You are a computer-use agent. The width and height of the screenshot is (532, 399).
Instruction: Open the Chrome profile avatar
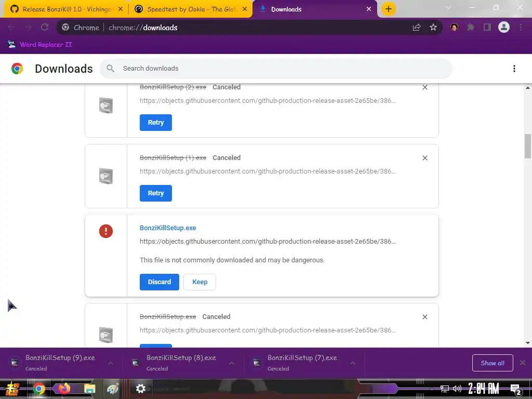pos(504,27)
